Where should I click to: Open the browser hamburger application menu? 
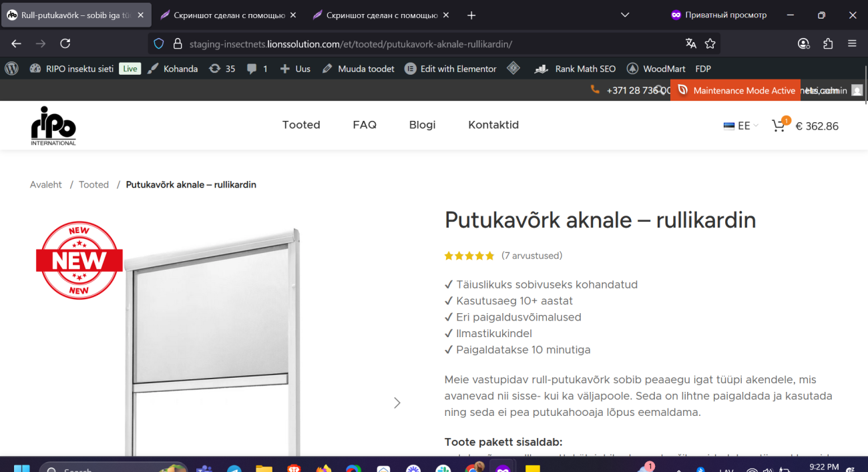[x=852, y=43]
